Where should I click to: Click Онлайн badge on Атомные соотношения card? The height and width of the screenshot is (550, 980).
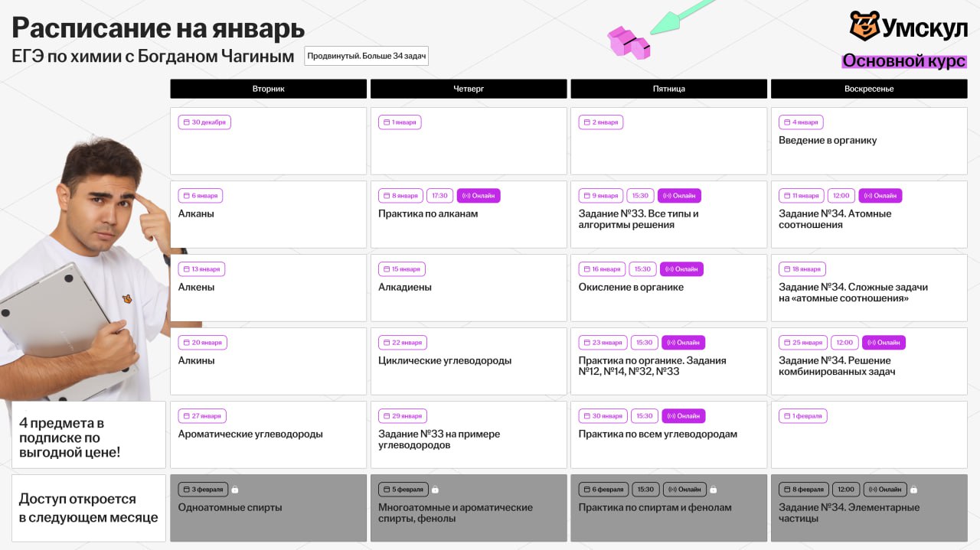pyautogui.click(x=880, y=196)
